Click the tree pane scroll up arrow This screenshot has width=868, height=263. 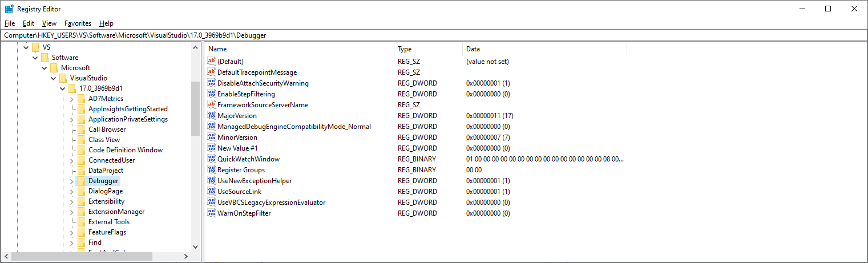coord(196,48)
